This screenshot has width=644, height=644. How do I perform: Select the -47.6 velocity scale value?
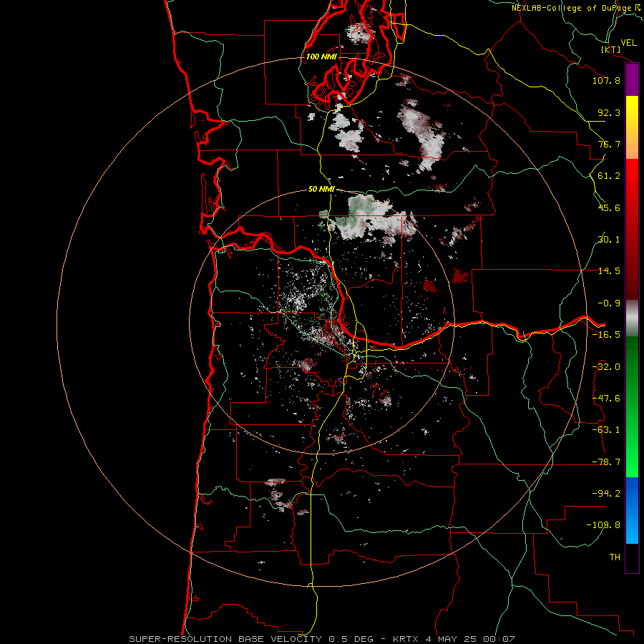(606, 399)
